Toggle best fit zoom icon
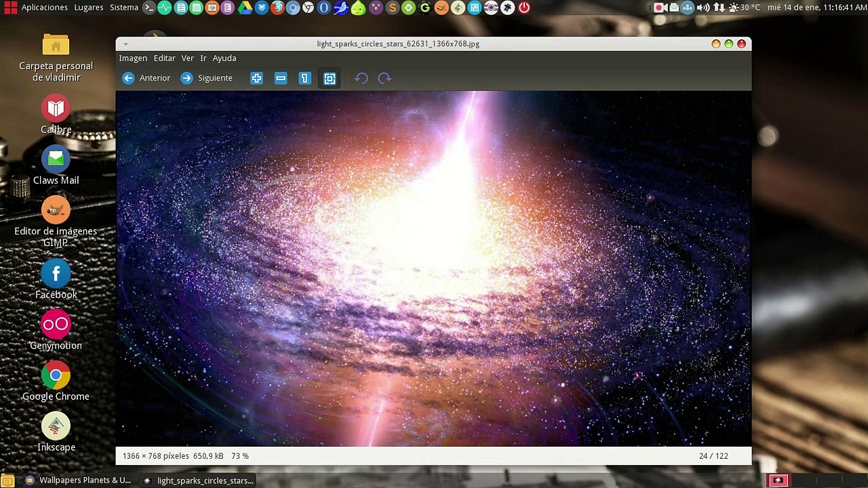The width and height of the screenshot is (868, 488). pos(330,79)
